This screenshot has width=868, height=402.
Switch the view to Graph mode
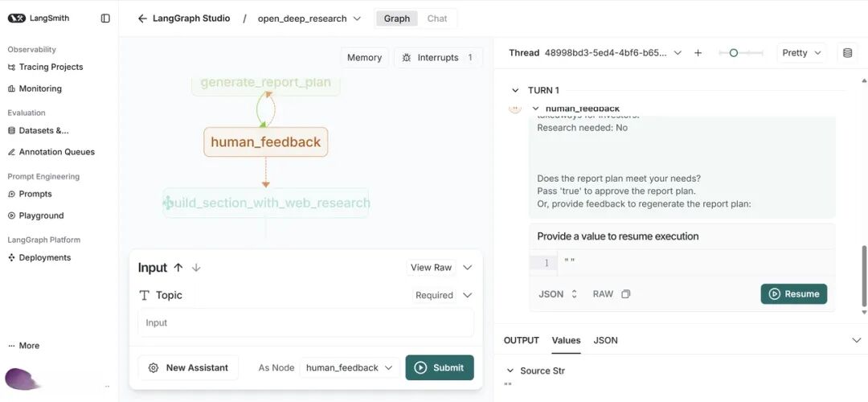(397, 18)
